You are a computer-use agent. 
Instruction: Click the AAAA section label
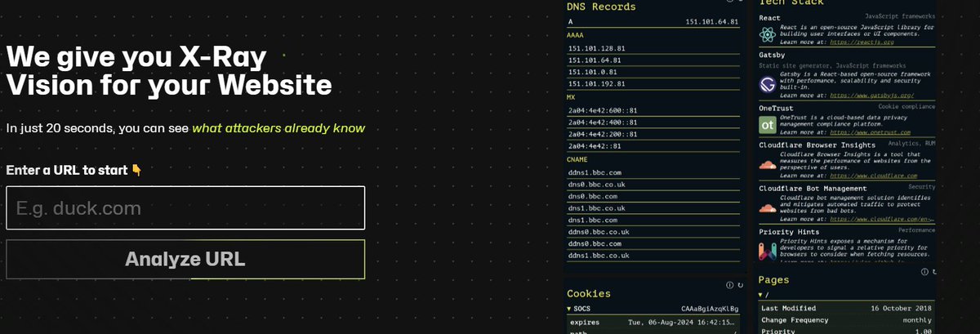click(577, 35)
